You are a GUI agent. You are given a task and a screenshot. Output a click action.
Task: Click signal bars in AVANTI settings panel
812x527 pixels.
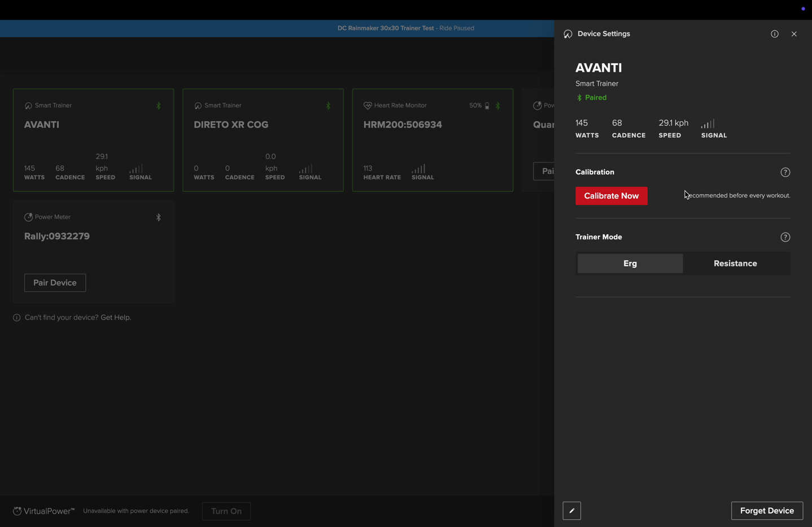[708, 124]
